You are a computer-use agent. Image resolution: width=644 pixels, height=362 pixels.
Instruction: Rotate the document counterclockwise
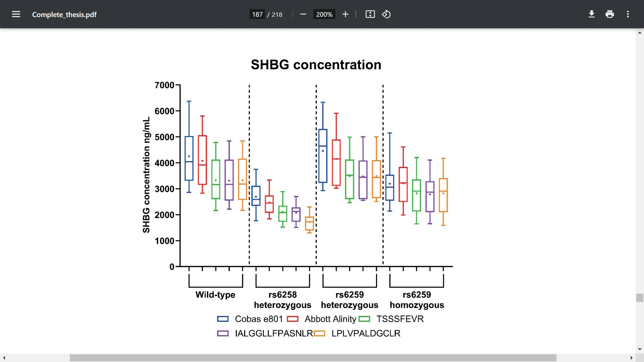pyautogui.click(x=386, y=14)
